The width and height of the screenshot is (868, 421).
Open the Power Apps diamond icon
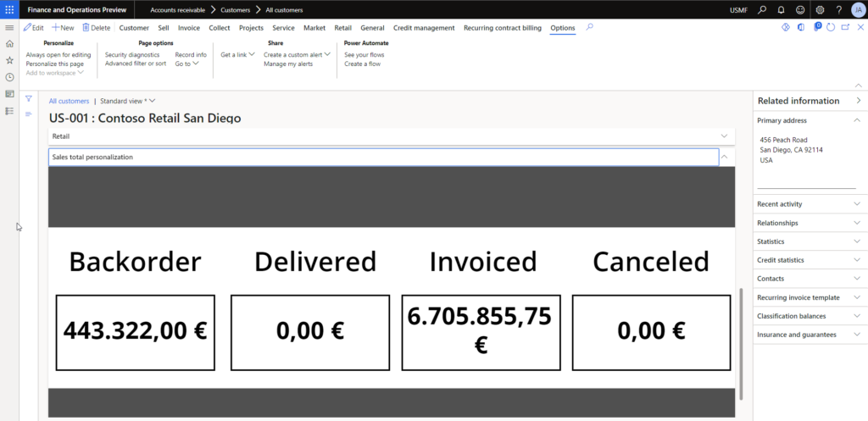[785, 27]
